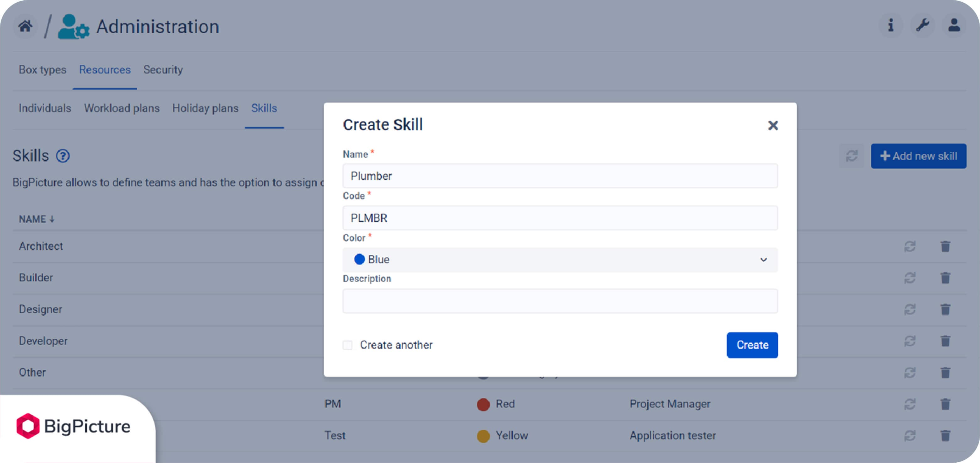Click Add new skill button
Image resolution: width=980 pixels, height=463 pixels.
(x=918, y=156)
